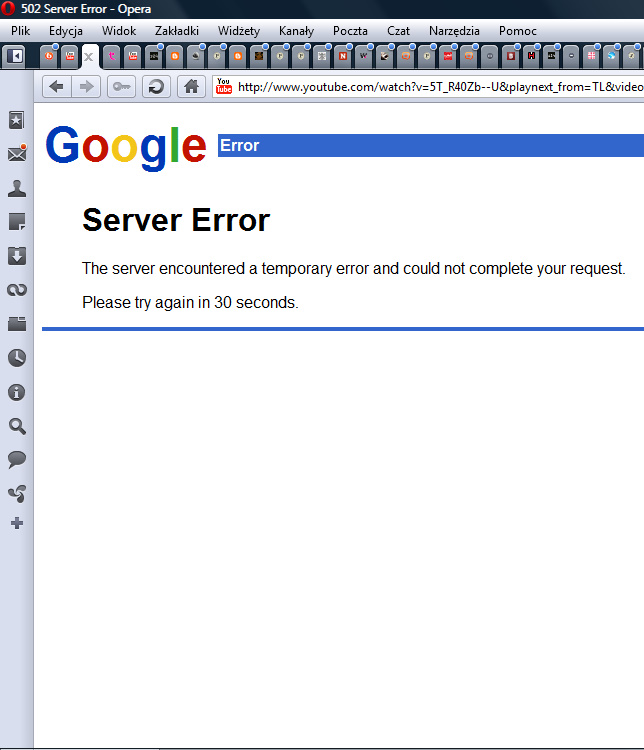644x750 pixels.
Task: Click the blue 'Error' banner text
Action: 239,145
